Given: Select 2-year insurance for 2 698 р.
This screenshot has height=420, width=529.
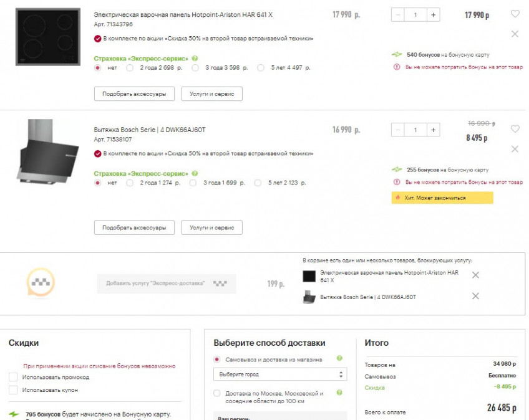Looking at the screenshot, I should click(x=130, y=68).
